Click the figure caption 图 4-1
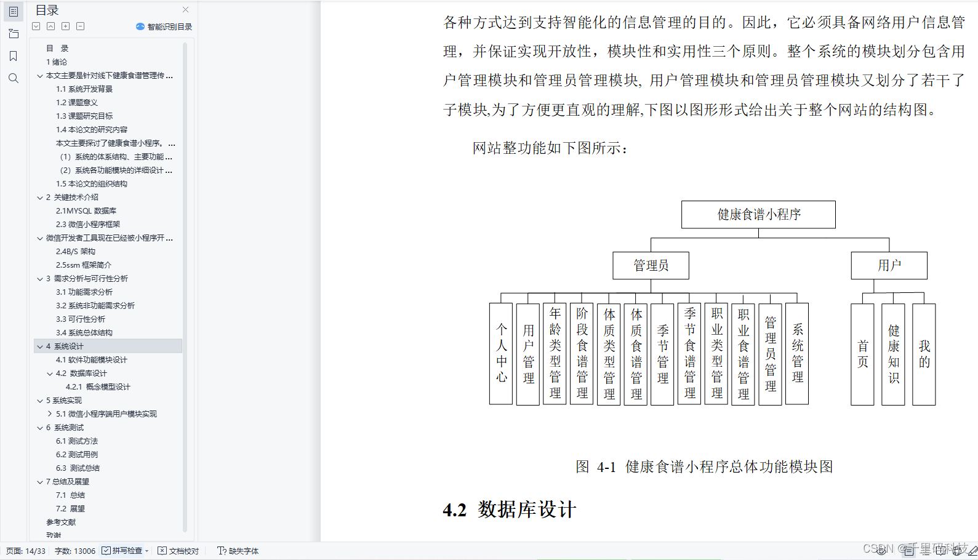Screen dimensions: 978x560 pos(704,467)
